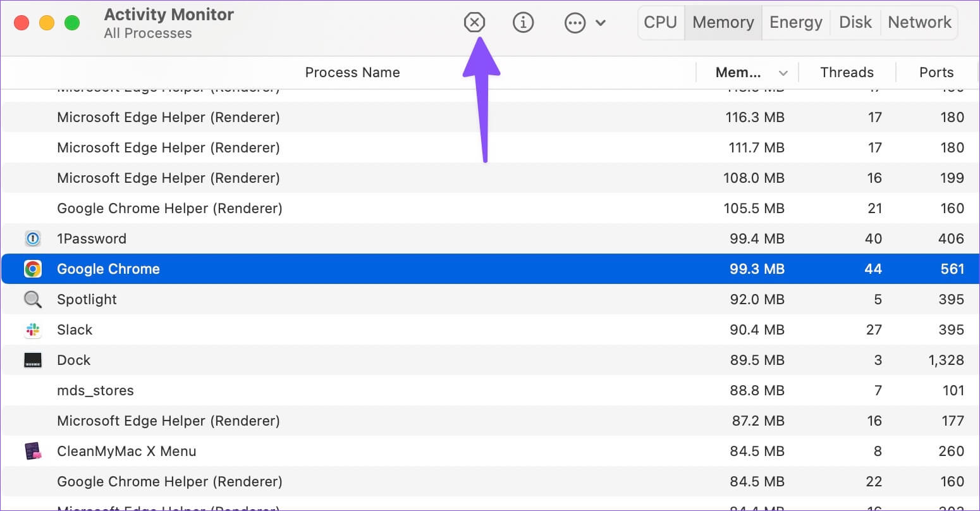Click the Google Chrome icon in list

pos(33,269)
